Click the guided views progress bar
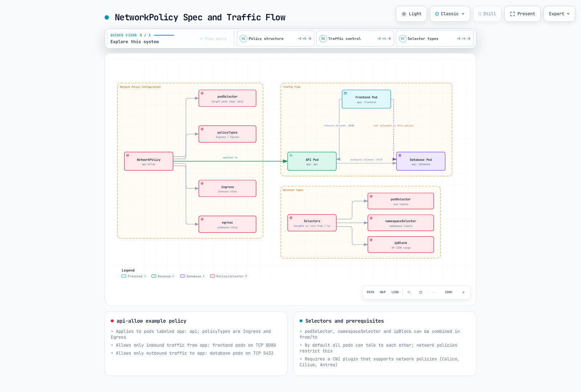Image resolution: width=581 pixels, height=392 pixels. tap(164, 35)
